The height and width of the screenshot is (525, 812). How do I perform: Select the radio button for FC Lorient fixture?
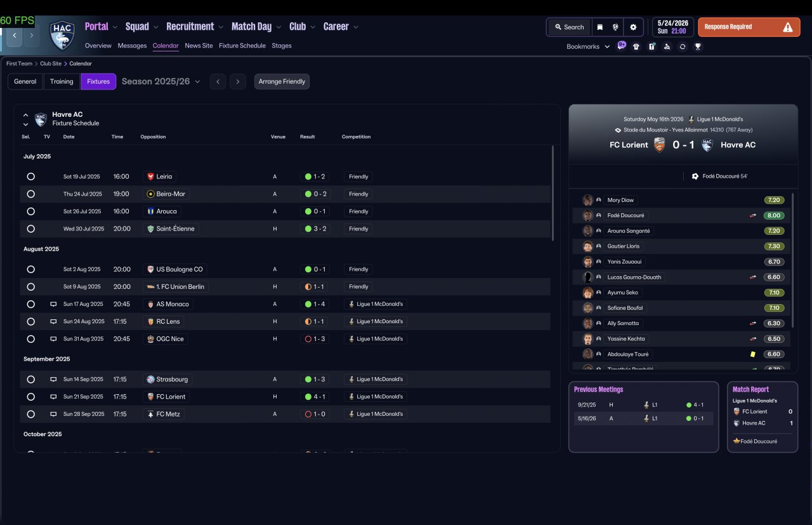(x=30, y=397)
